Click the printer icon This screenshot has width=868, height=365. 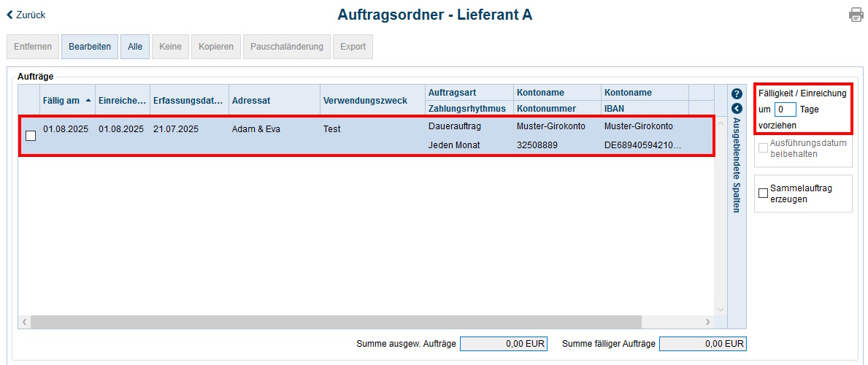tap(856, 15)
